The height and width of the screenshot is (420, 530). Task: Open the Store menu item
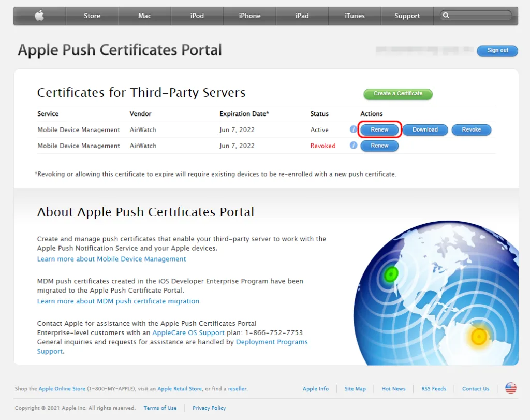tap(92, 16)
